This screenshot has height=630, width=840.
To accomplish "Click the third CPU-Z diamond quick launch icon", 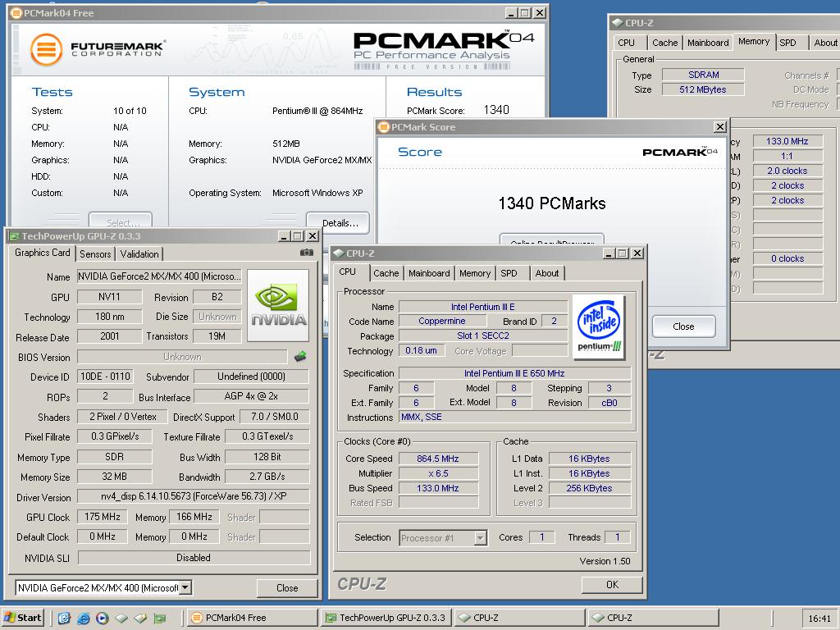I will [x=121, y=619].
